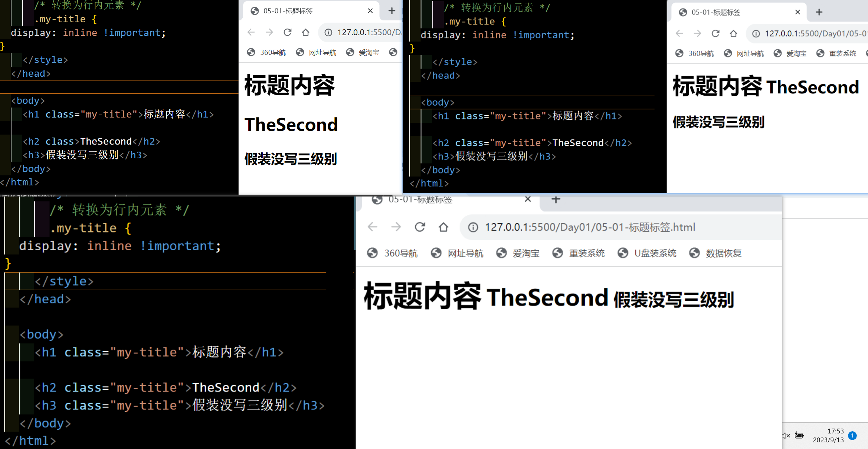Click 假装没写三级别 heading in upper-right browser page

point(718,122)
